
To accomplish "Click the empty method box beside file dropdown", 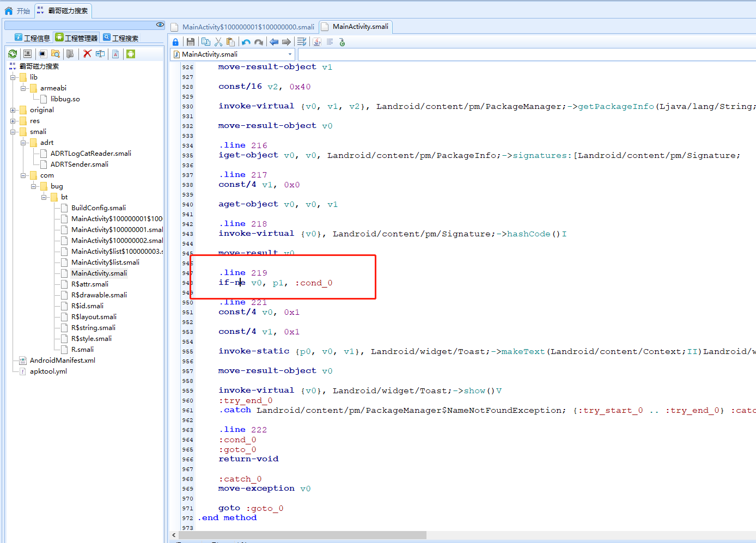I will pyautogui.click(x=526, y=54).
